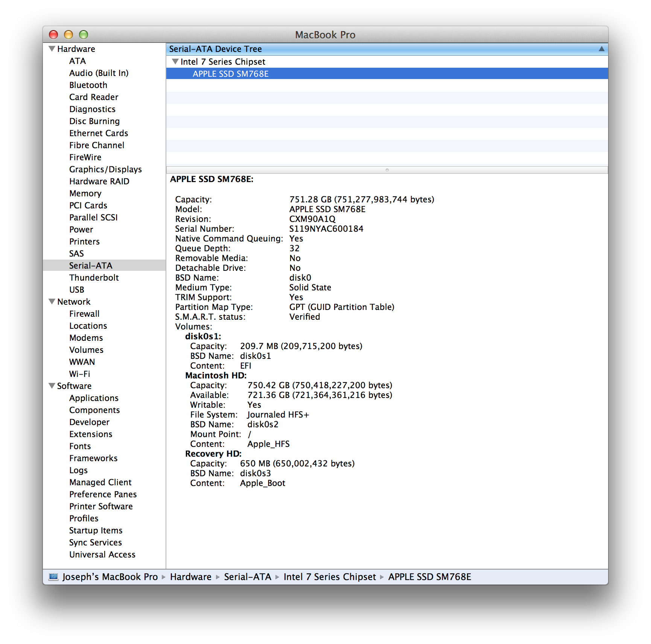Open the FireWire section
This screenshot has width=651, height=644.
[85, 157]
